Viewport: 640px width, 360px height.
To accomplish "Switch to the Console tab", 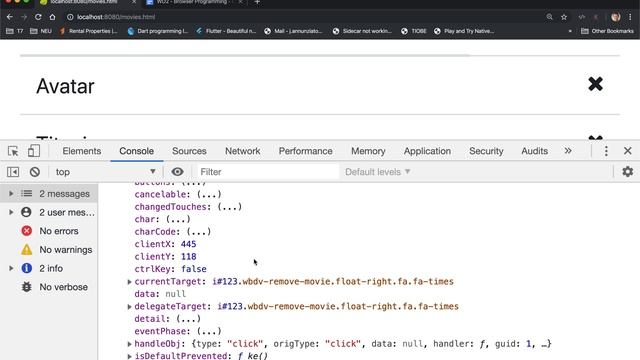I will point(137,151).
